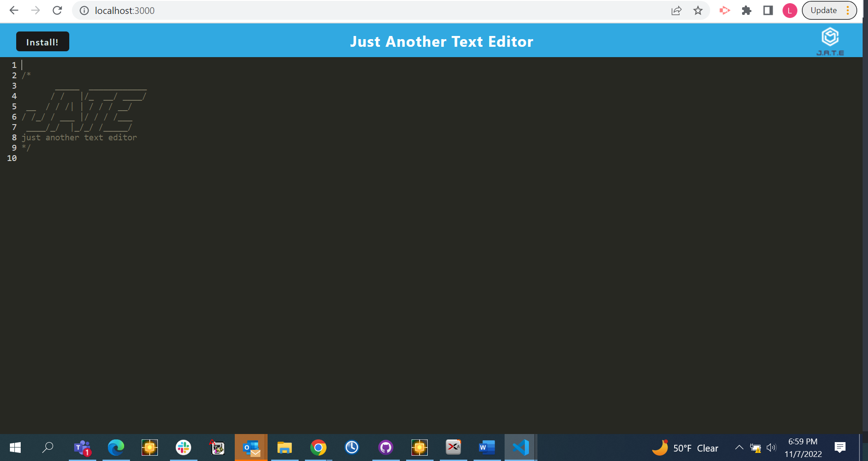868x461 pixels.
Task: Expand hidden icons in the system tray
Action: click(739, 448)
